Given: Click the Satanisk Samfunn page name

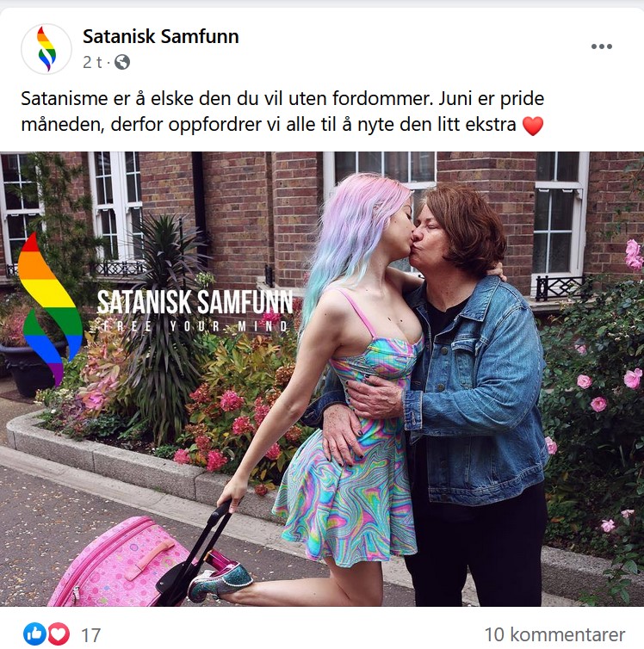Looking at the screenshot, I should (161, 36).
